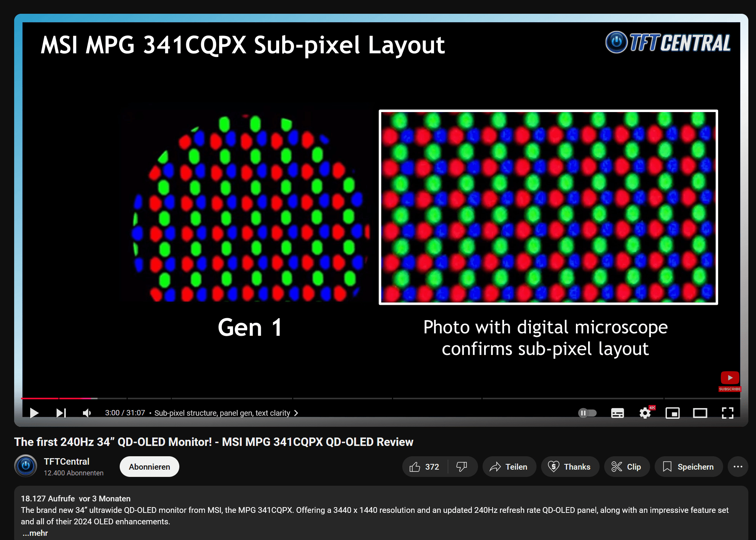
Task: Click the chapter title Sub-pixel structure
Action: 222,413
